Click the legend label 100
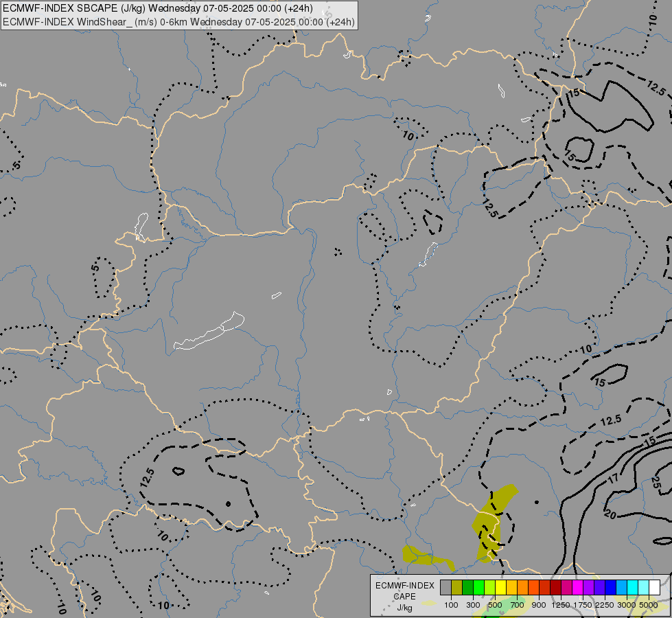 (451, 605)
